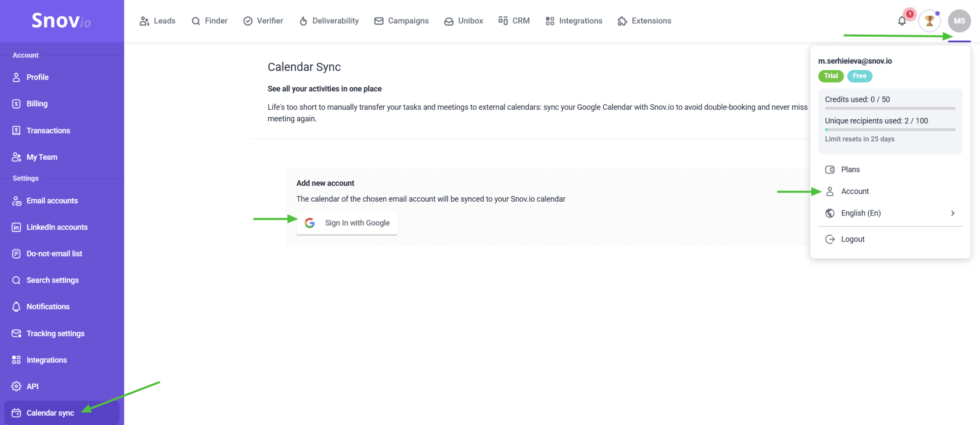Screen dimensions: 980x425
Task: Go to the Campaigns top menu
Action: click(401, 21)
